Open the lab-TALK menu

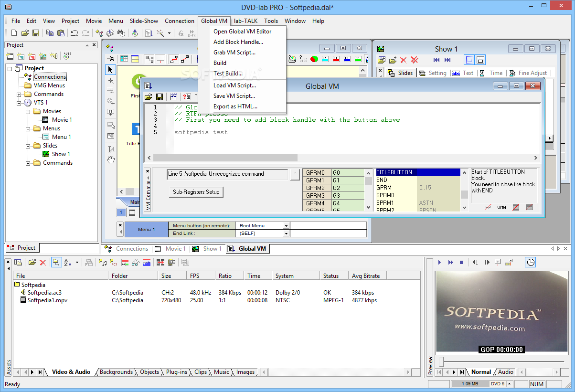click(246, 21)
